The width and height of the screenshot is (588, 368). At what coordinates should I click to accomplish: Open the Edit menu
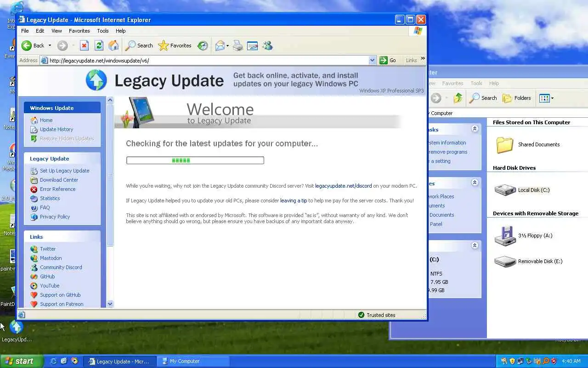point(40,31)
